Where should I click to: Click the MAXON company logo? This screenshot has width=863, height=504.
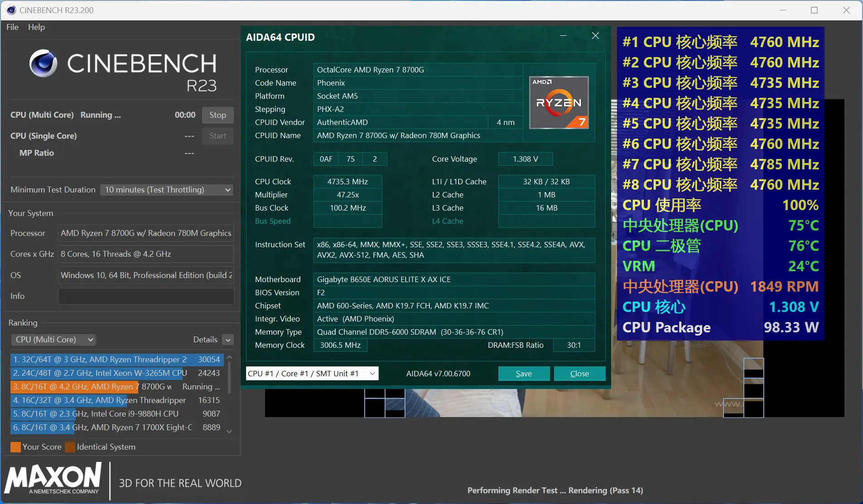[x=53, y=479]
